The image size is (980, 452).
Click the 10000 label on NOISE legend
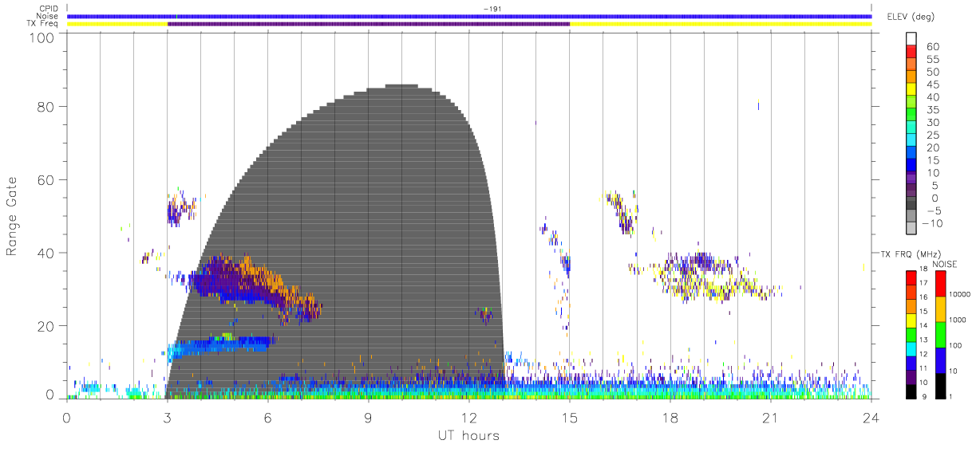(958, 293)
